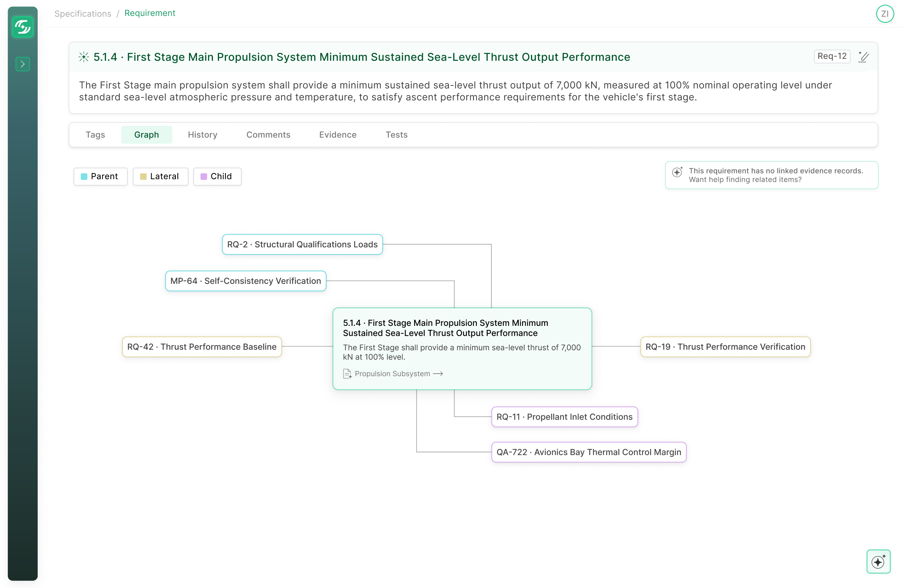Screen dimensions: 905x588
Task: Switch to the History tab
Action: pyautogui.click(x=202, y=135)
